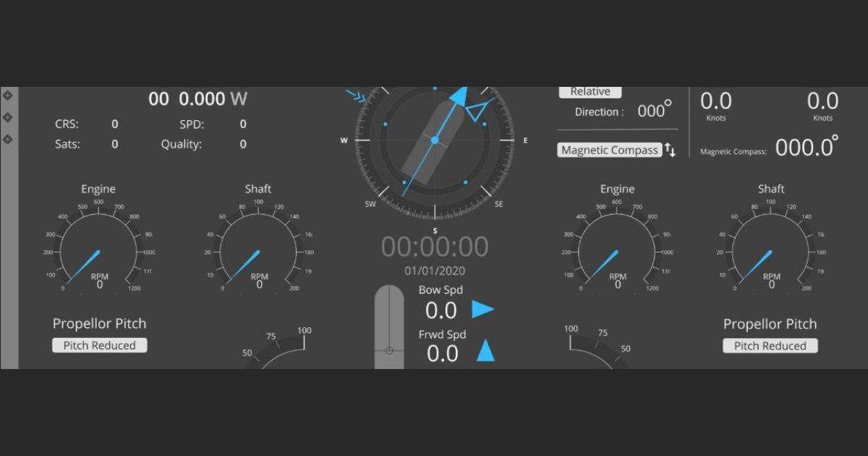Select the middle diamond icon on the left sidebar
This screenshot has width=868, height=456.
(7, 116)
